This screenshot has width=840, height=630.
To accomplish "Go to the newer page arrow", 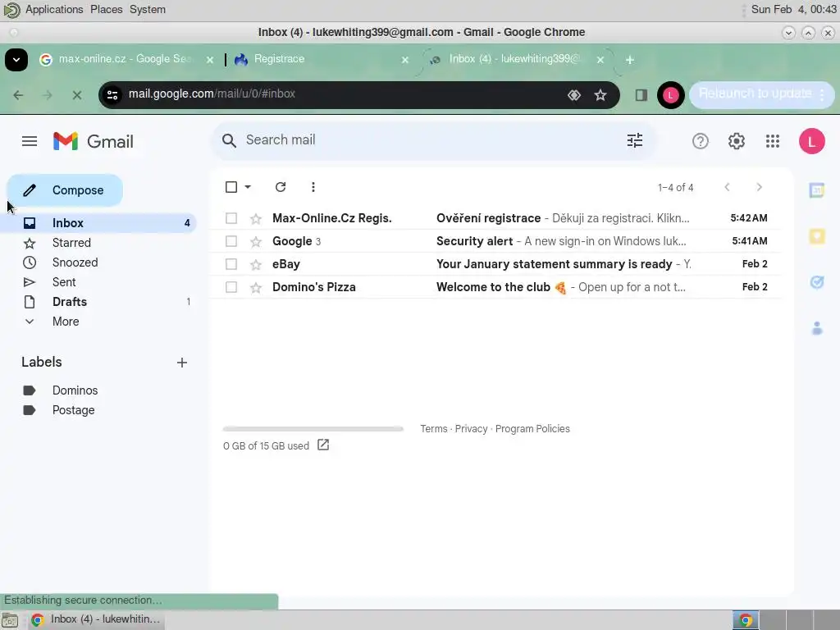I will tap(727, 187).
